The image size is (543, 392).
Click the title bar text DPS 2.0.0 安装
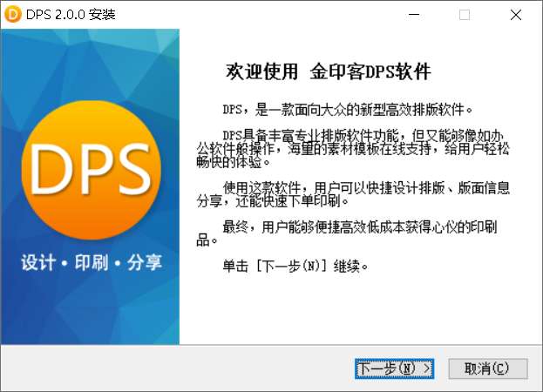point(71,15)
